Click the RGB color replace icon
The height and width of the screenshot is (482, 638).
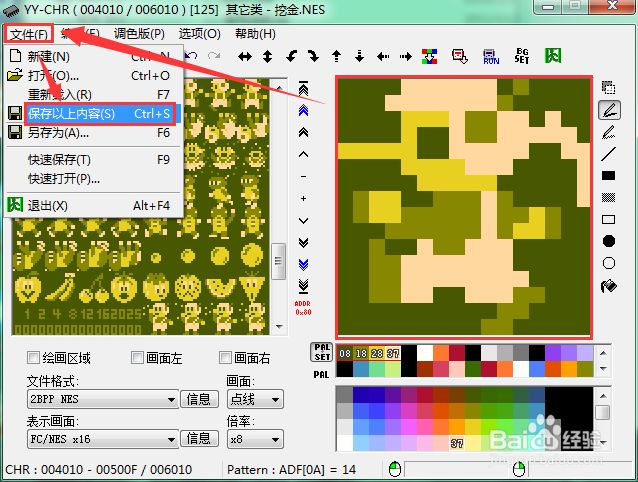point(429,57)
